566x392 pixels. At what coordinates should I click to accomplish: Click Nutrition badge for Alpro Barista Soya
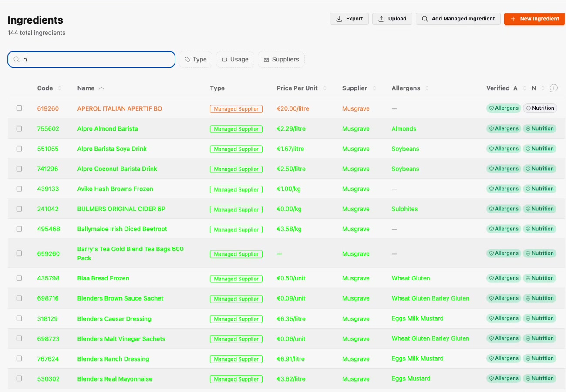[x=540, y=149]
